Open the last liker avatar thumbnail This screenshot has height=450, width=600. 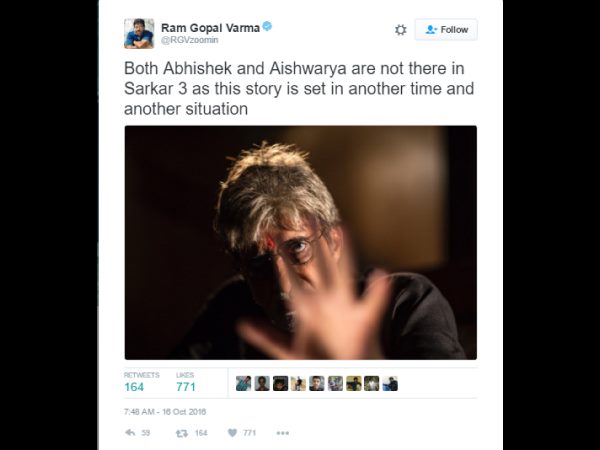(390, 383)
